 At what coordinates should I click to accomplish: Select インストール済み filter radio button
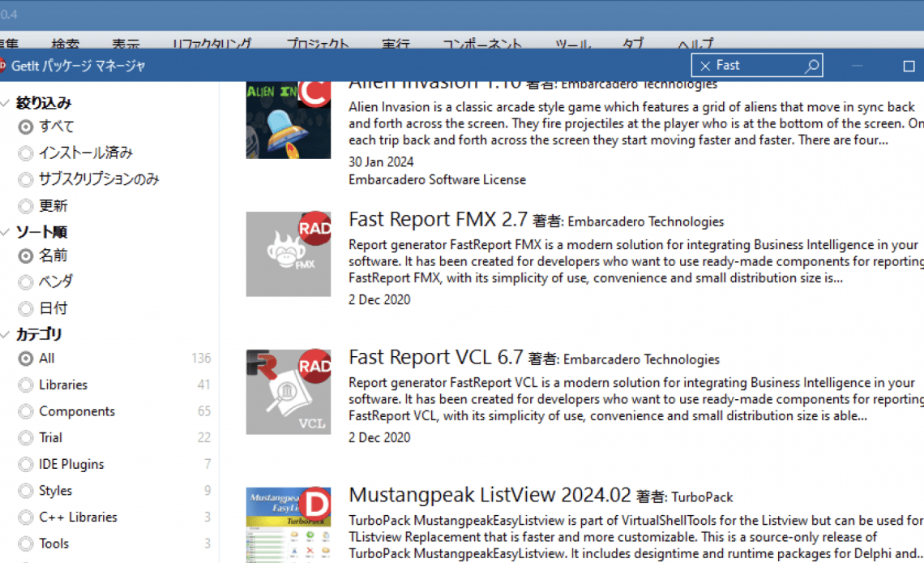[x=25, y=153]
